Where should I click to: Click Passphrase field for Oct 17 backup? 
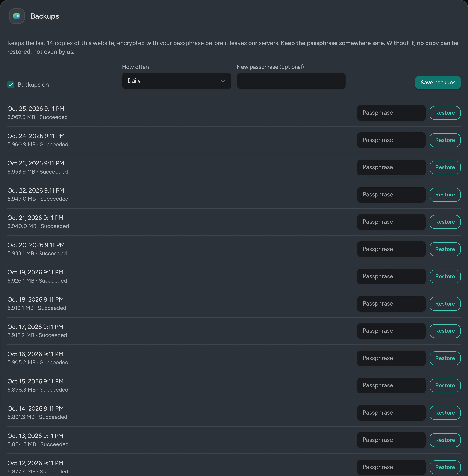(x=391, y=331)
